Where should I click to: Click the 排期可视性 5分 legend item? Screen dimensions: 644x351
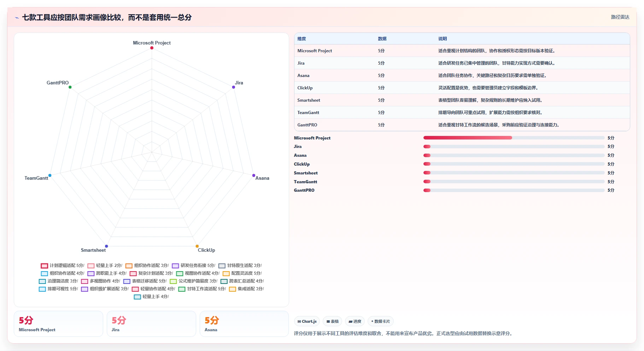58,289
